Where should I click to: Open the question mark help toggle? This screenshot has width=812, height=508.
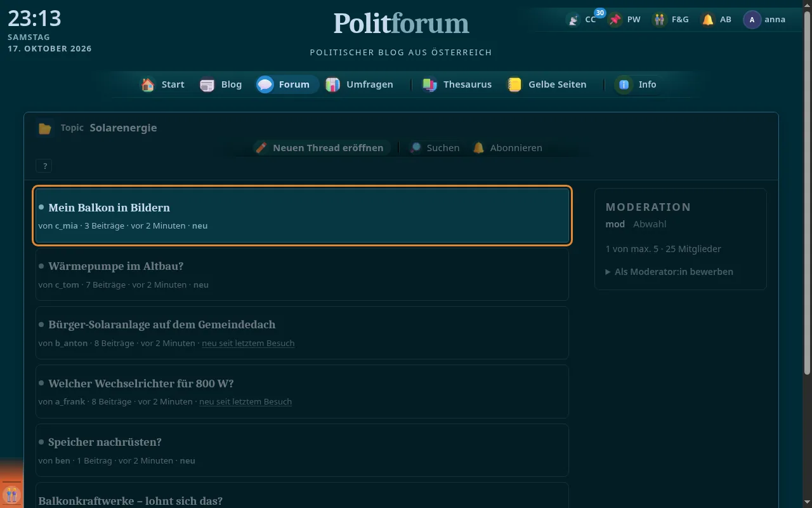pyautogui.click(x=44, y=166)
